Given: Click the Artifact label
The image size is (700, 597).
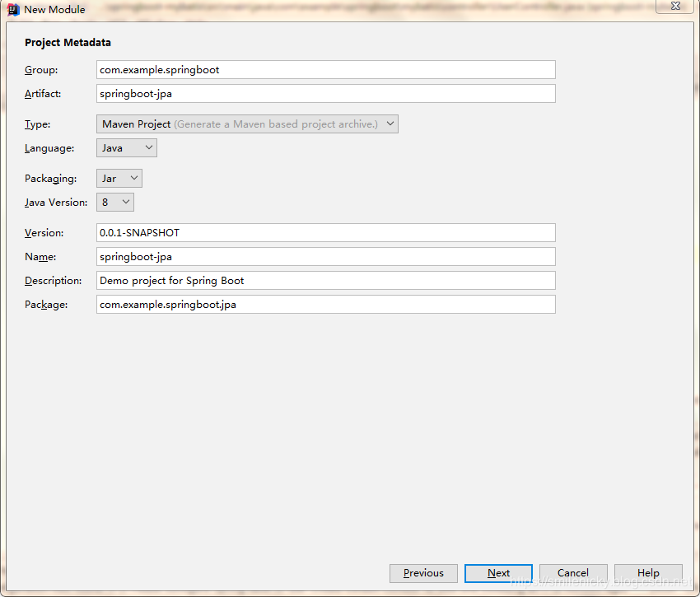Looking at the screenshot, I should 43,94.
